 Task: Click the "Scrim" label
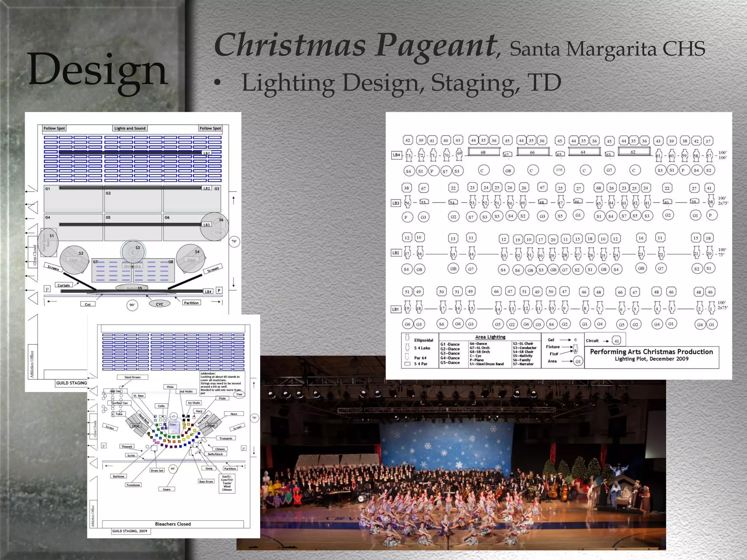[131, 455]
